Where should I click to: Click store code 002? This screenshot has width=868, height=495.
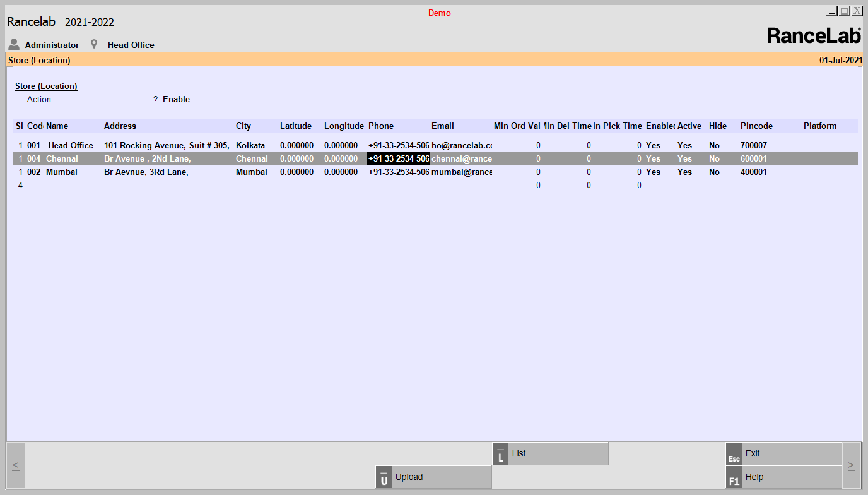(x=33, y=172)
